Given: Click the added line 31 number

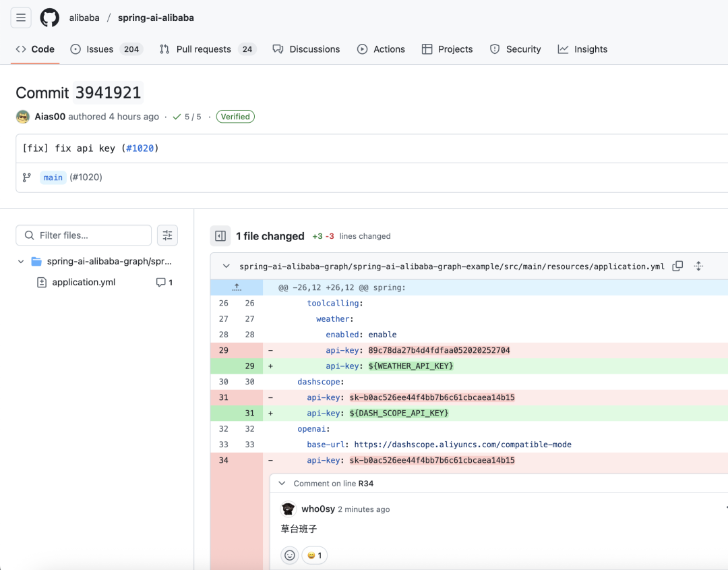Looking at the screenshot, I should [x=250, y=413].
